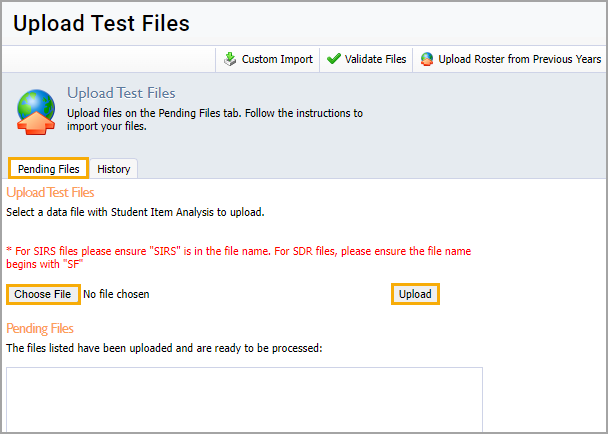Open Custom Import from the toolbar label
This screenshot has width=608, height=434.
click(277, 59)
